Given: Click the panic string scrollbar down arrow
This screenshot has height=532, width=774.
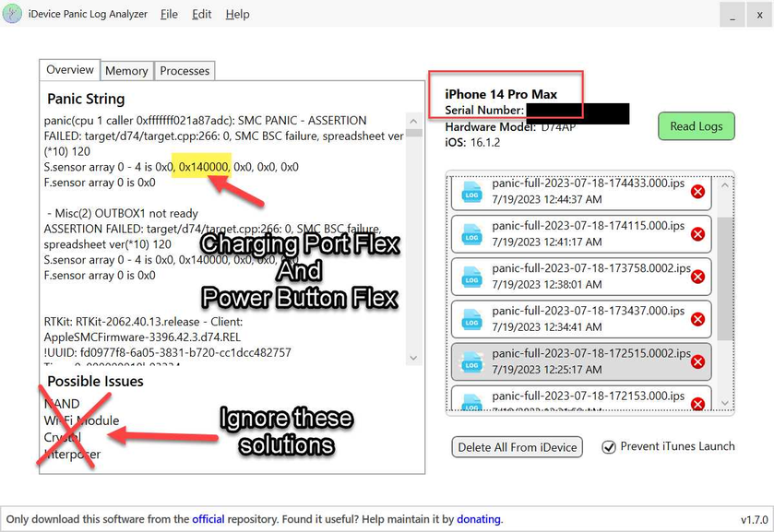Looking at the screenshot, I should [x=413, y=358].
